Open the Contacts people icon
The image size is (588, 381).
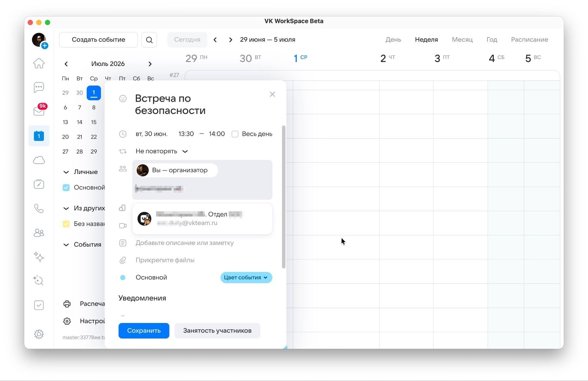coord(39,233)
